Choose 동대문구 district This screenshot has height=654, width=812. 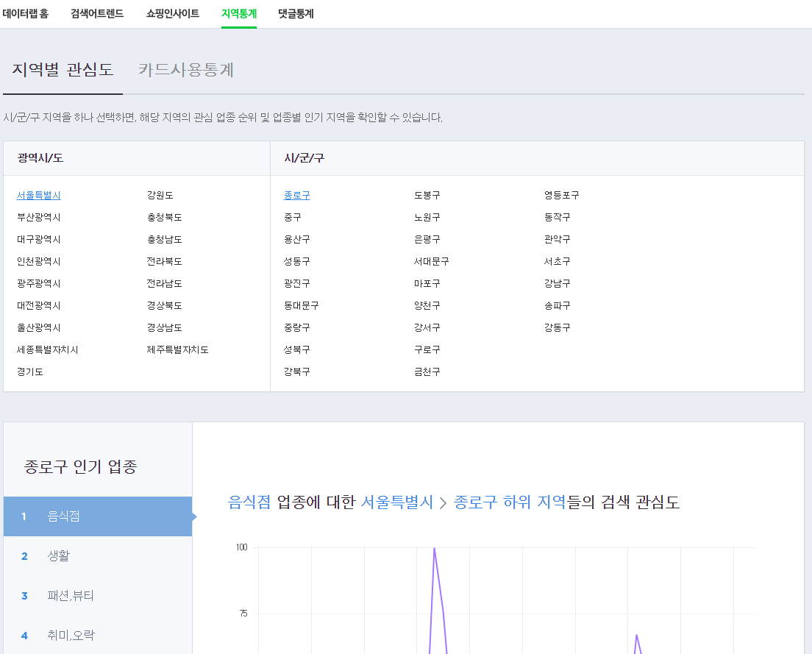301,305
